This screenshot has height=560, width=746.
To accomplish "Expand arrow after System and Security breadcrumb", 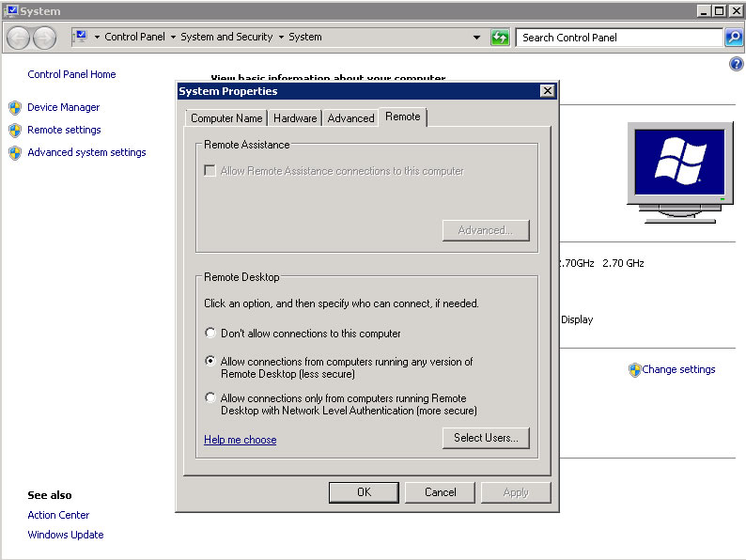I will tap(281, 37).
